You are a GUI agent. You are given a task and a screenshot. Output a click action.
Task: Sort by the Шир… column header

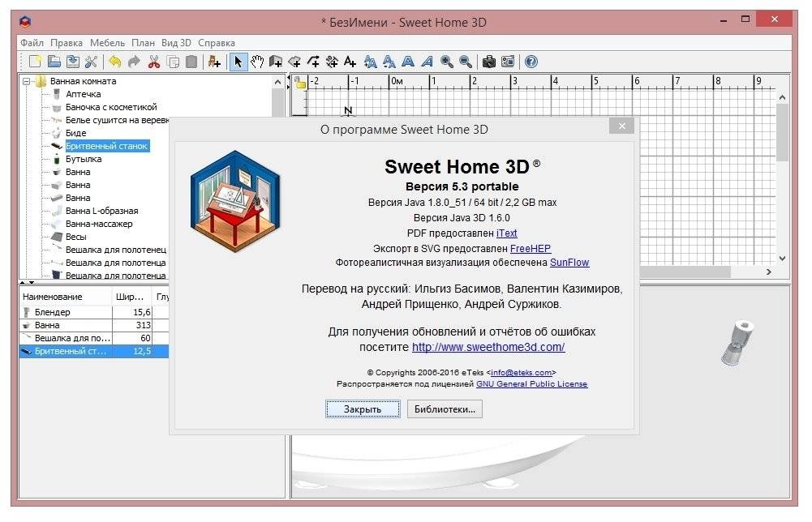point(132,297)
